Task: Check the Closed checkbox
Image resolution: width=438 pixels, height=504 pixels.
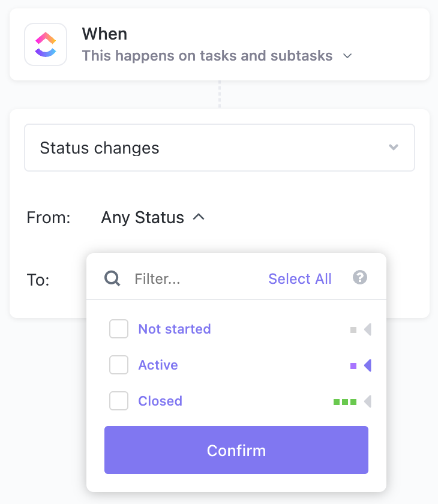Action: pyautogui.click(x=118, y=401)
